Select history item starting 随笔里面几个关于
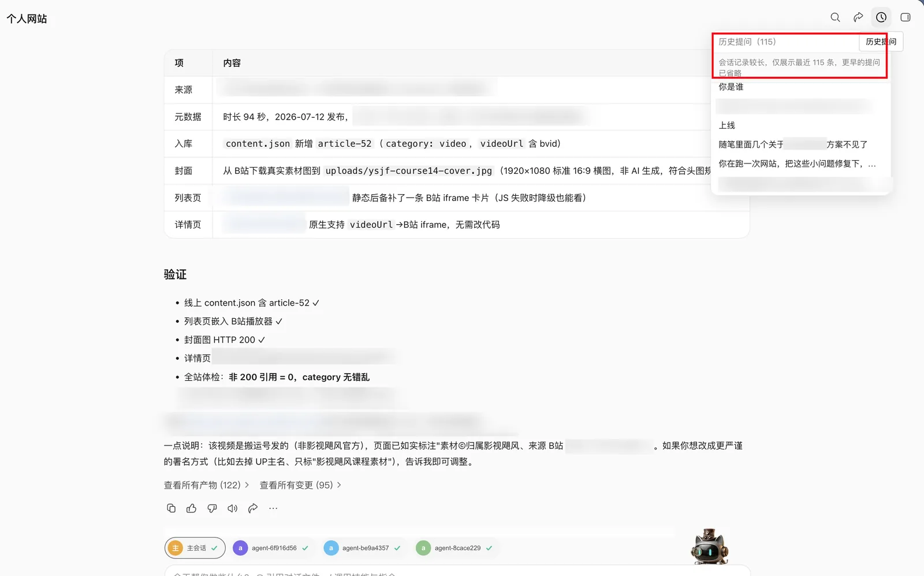Image resolution: width=924 pixels, height=576 pixels. pos(793,144)
